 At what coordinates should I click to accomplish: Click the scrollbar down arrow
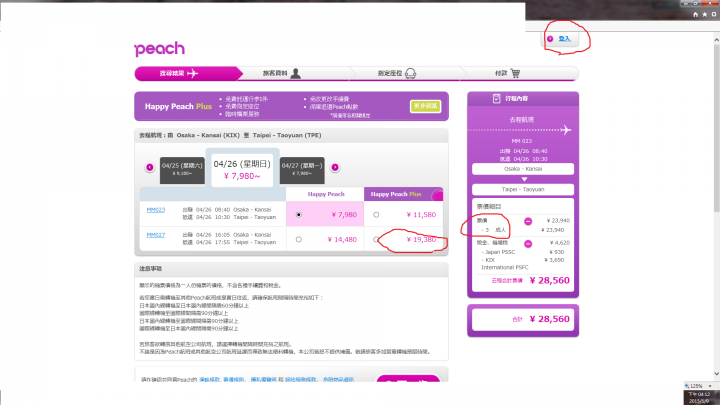[716, 374]
